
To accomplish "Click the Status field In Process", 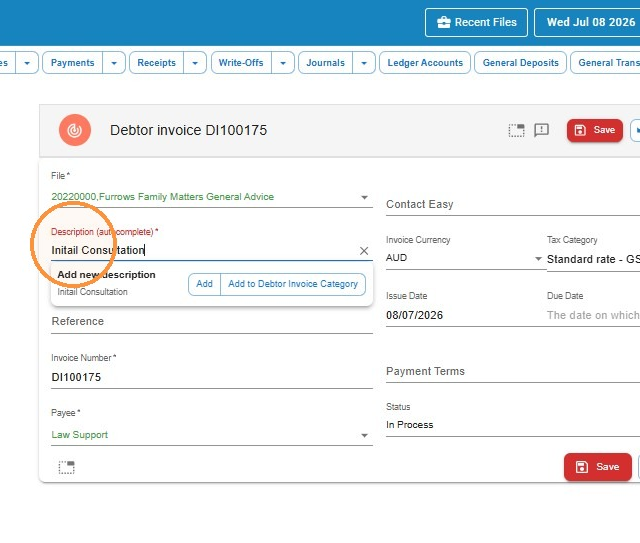I will [x=513, y=425].
